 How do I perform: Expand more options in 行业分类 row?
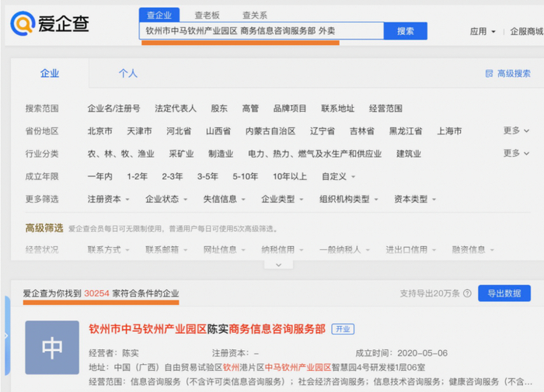(516, 153)
